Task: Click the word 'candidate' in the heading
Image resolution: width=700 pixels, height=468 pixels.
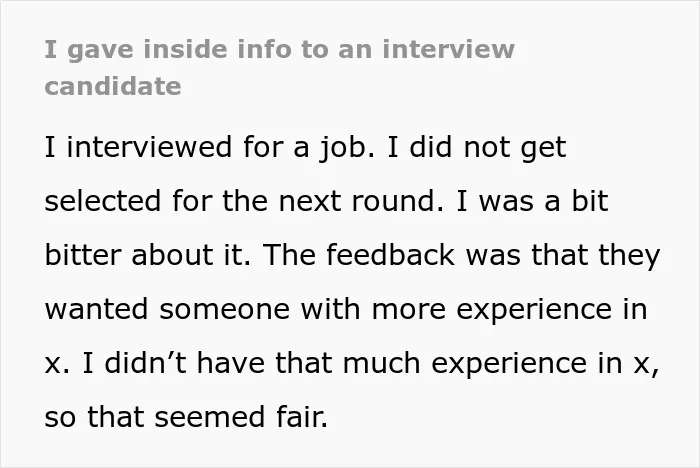Action: (x=113, y=86)
